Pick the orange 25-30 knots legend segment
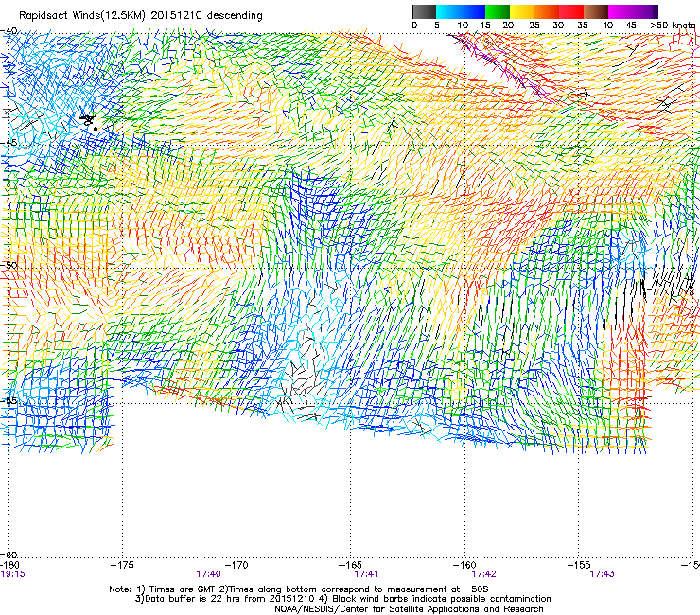 point(547,11)
